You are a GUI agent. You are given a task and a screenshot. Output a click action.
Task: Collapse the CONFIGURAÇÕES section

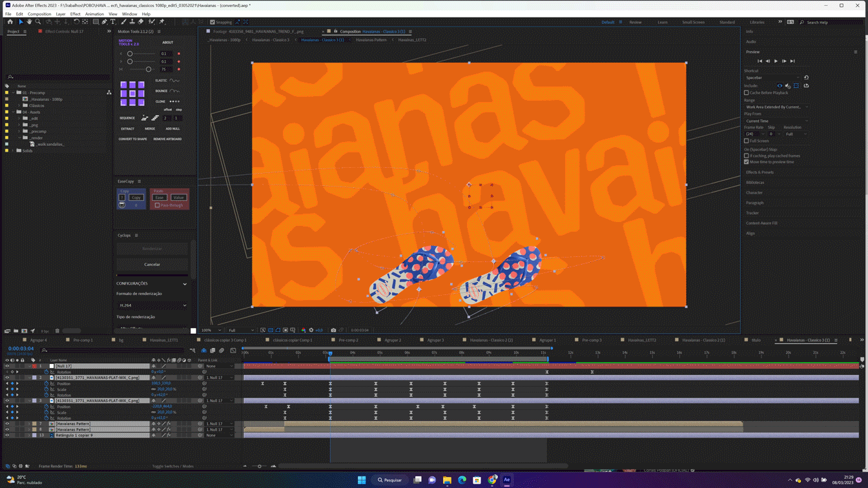(185, 284)
